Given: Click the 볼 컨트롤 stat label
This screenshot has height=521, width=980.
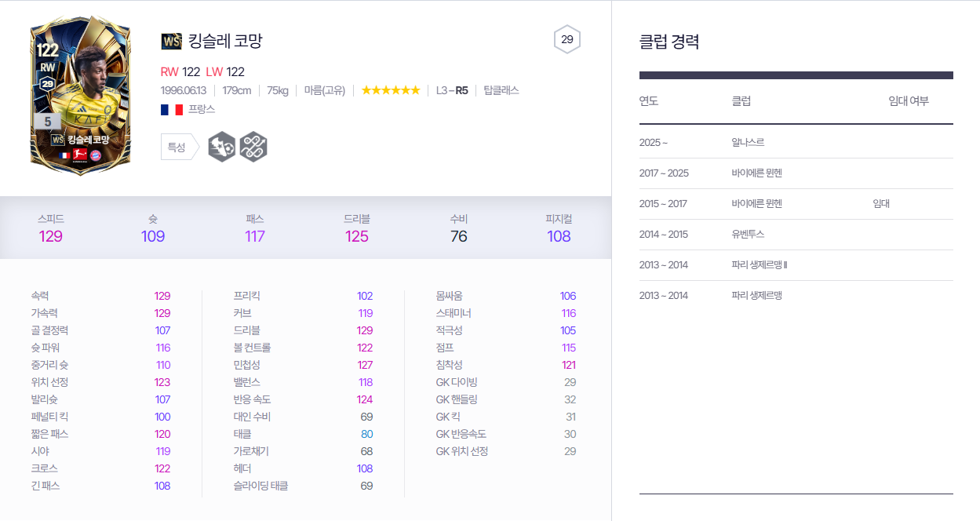Looking at the screenshot, I should click(x=252, y=348).
